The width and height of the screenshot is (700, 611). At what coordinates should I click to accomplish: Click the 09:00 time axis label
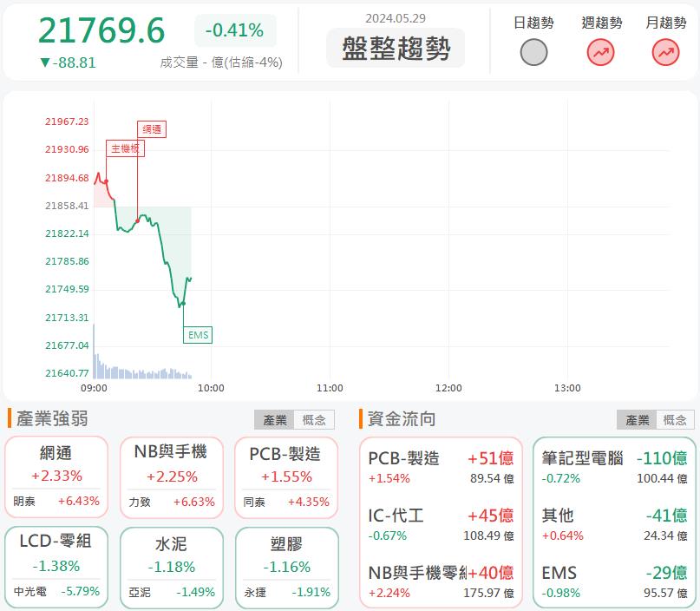pyautogui.click(x=94, y=388)
